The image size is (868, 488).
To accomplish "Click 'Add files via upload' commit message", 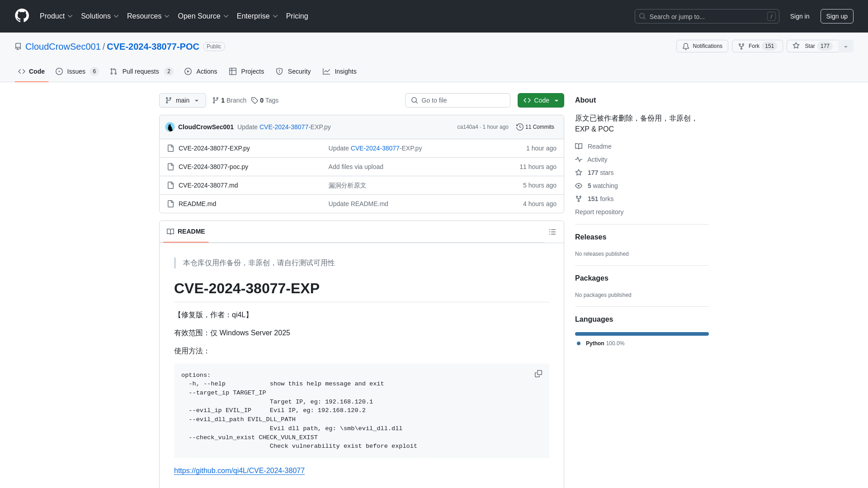I will pos(356,167).
